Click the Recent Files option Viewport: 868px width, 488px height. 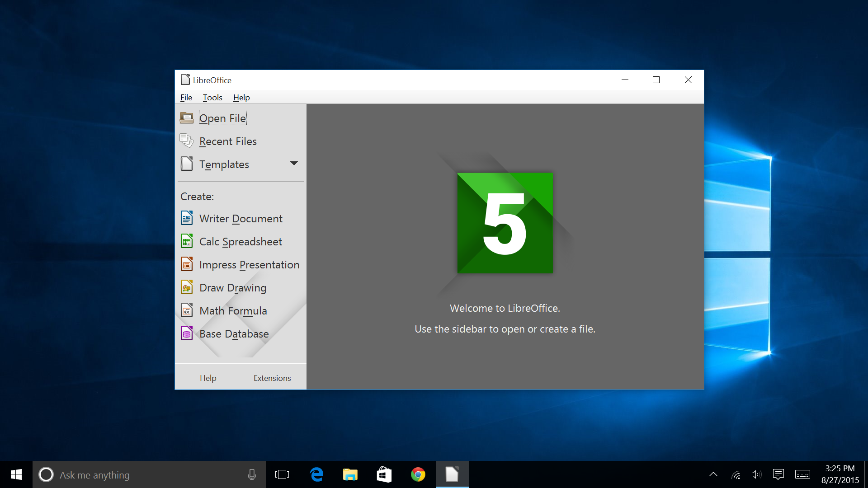point(228,141)
